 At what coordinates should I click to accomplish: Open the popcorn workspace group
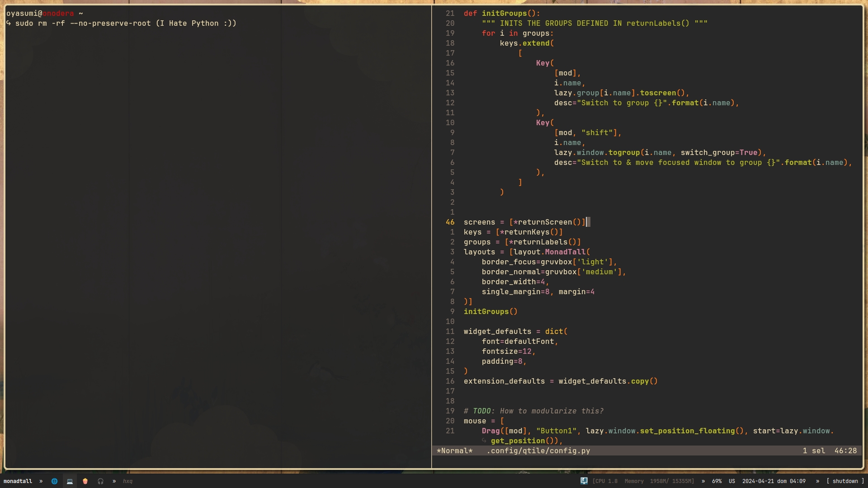point(85,481)
